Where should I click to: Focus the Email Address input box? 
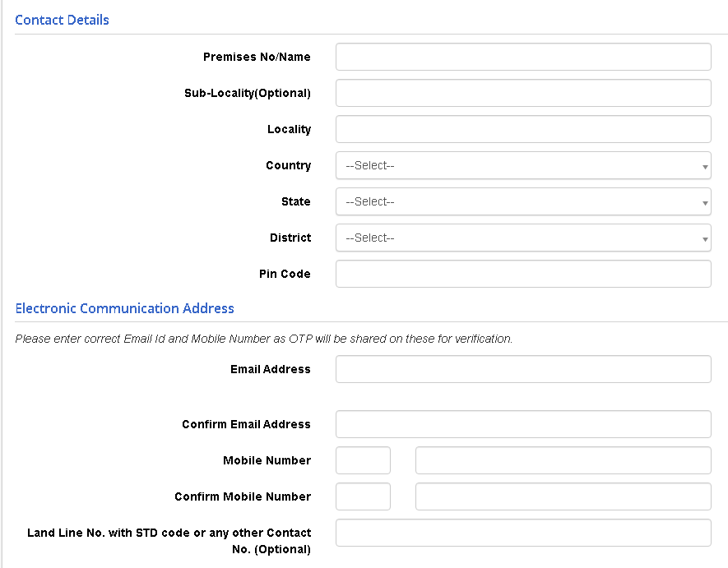pos(523,369)
